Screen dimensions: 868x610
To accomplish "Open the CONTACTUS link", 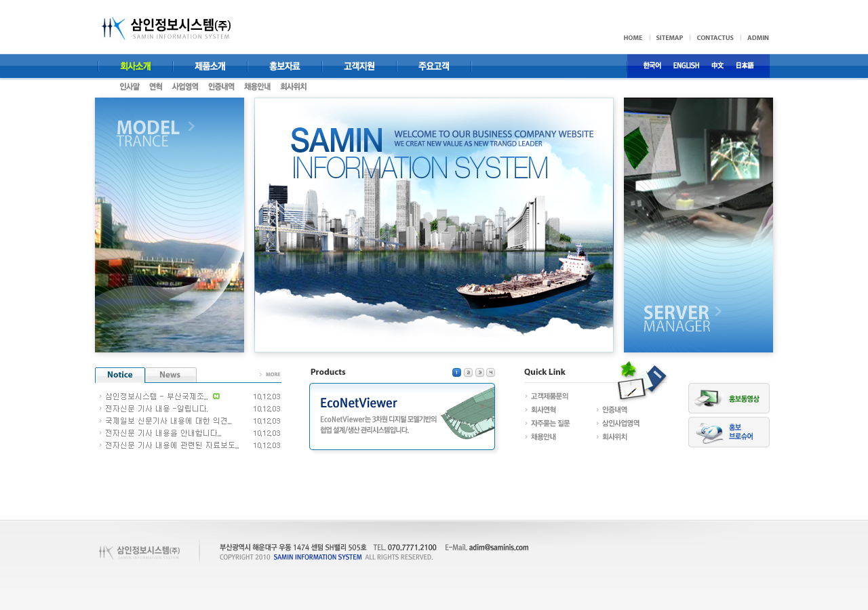I will [715, 38].
